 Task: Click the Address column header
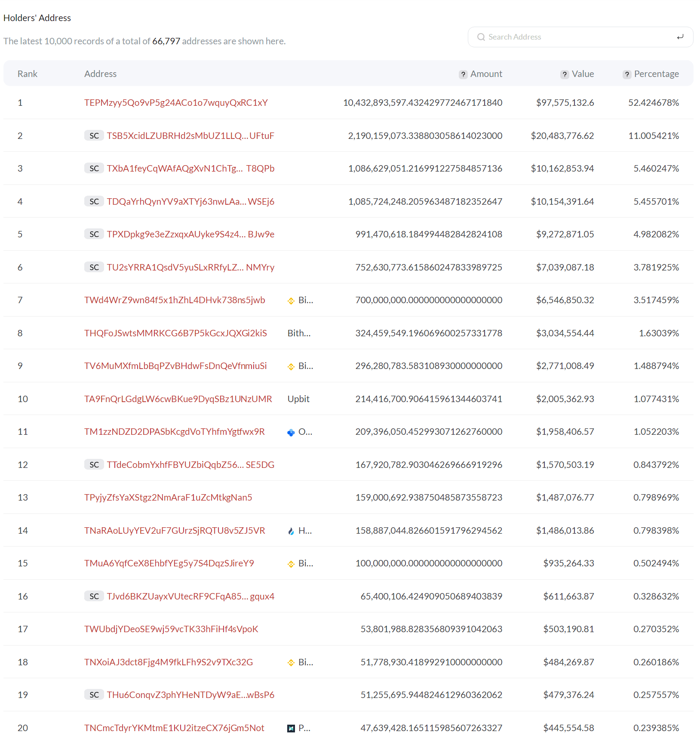(100, 74)
